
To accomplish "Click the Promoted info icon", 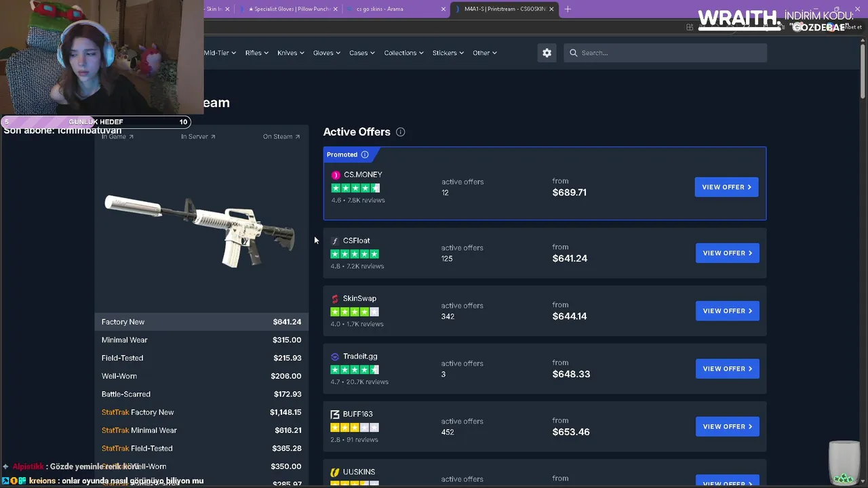I will coord(365,155).
